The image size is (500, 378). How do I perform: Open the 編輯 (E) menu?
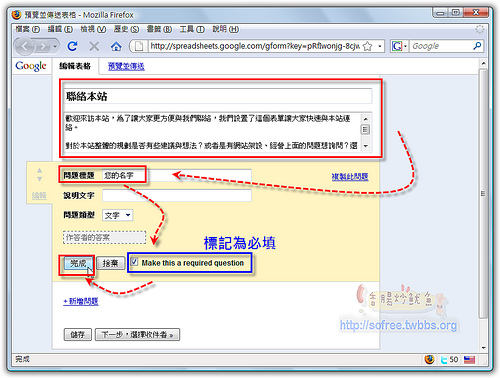60,29
